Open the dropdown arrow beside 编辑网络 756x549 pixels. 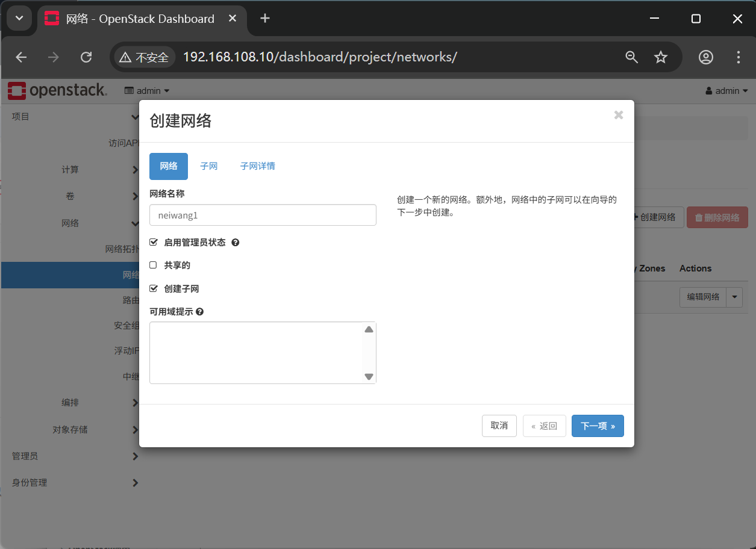(x=735, y=297)
